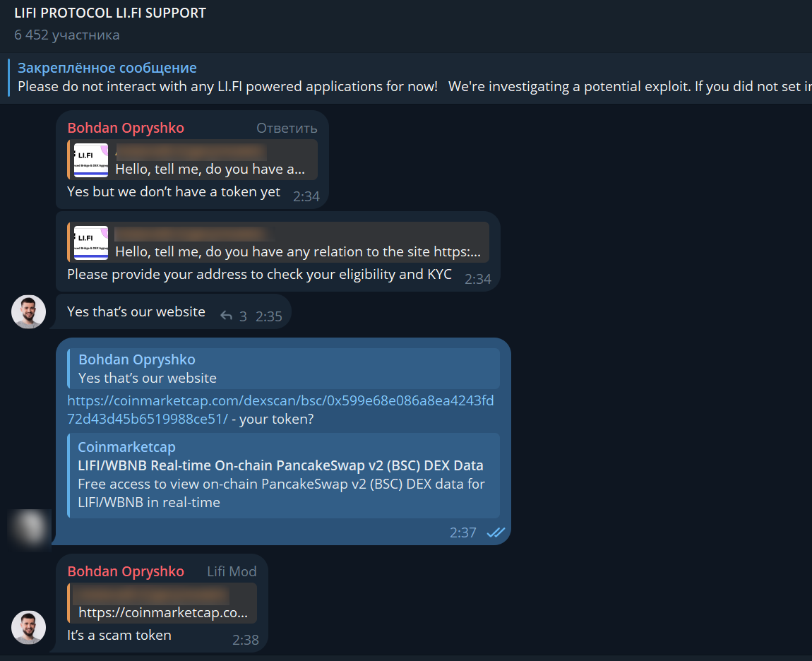Open the coinmarketcap dexscan link
This screenshot has width=812, height=661.
click(280, 409)
